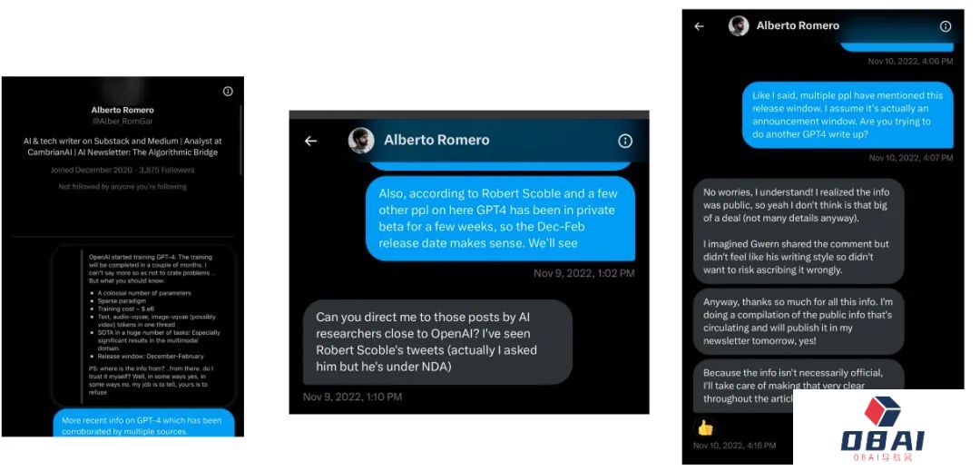Select the 'Can you direct me' message
The width and height of the screenshot is (980, 471).
pos(437,342)
